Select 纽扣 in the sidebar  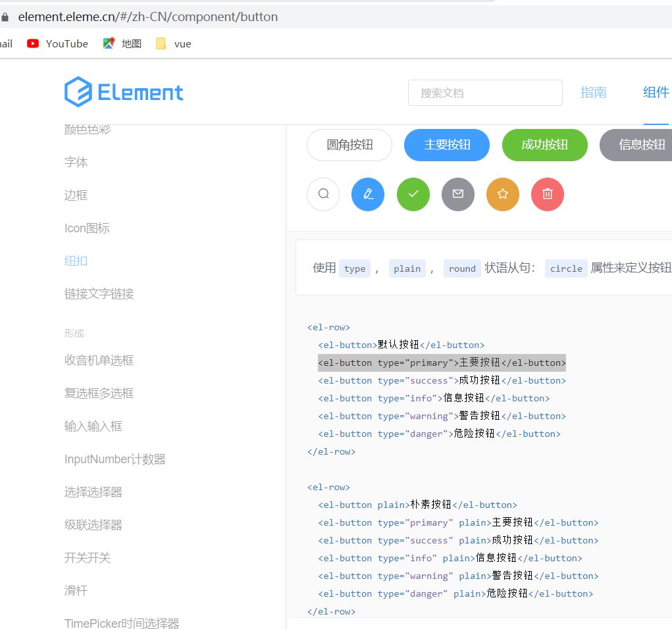point(76,261)
